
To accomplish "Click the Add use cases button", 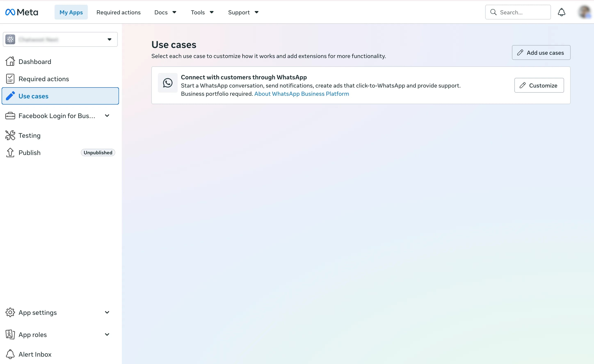I will coord(541,52).
